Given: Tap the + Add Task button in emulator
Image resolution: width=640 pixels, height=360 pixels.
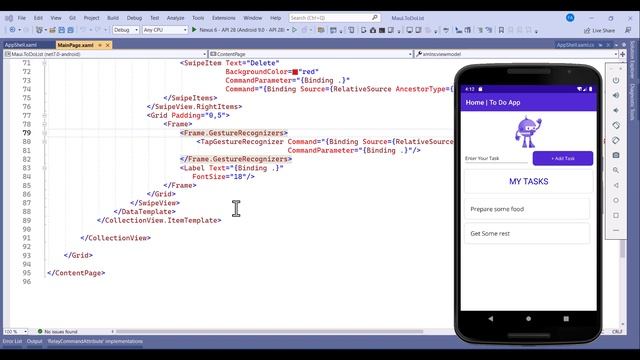Looking at the screenshot, I should tap(563, 158).
